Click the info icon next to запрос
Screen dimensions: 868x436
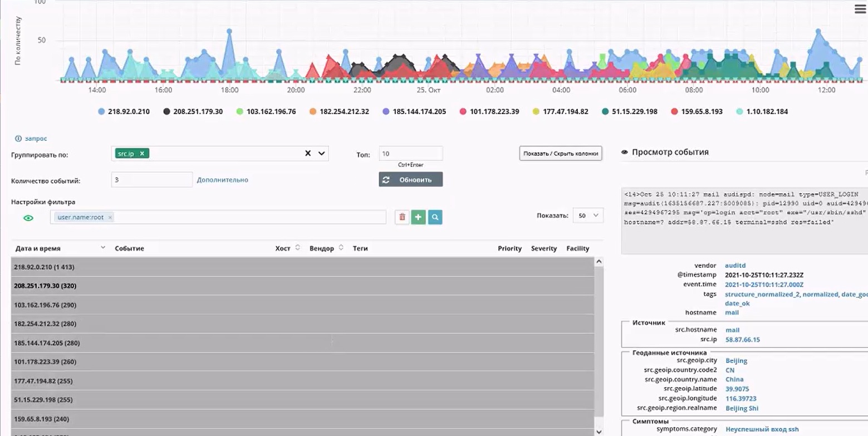(18, 138)
